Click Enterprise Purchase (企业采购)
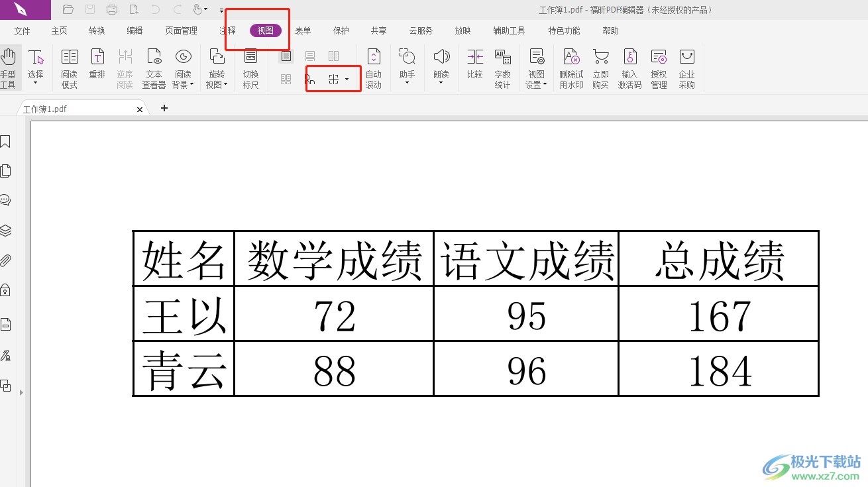This screenshot has width=868, height=487. click(x=687, y=68)
